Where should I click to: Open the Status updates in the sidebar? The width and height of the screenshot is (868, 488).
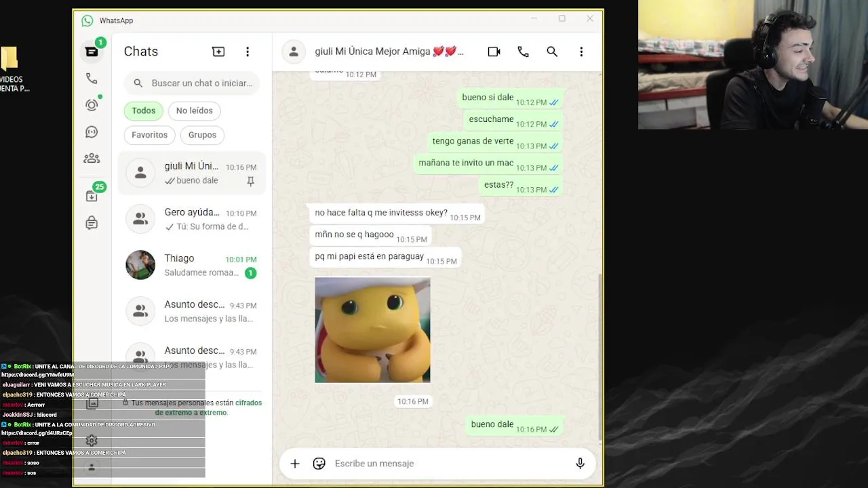(x=92, y=105)
